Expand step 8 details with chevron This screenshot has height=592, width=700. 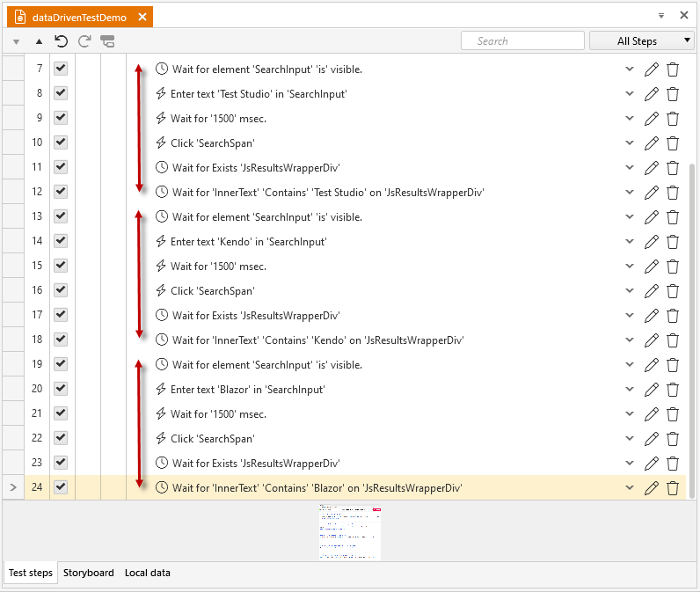click(630, 94)
